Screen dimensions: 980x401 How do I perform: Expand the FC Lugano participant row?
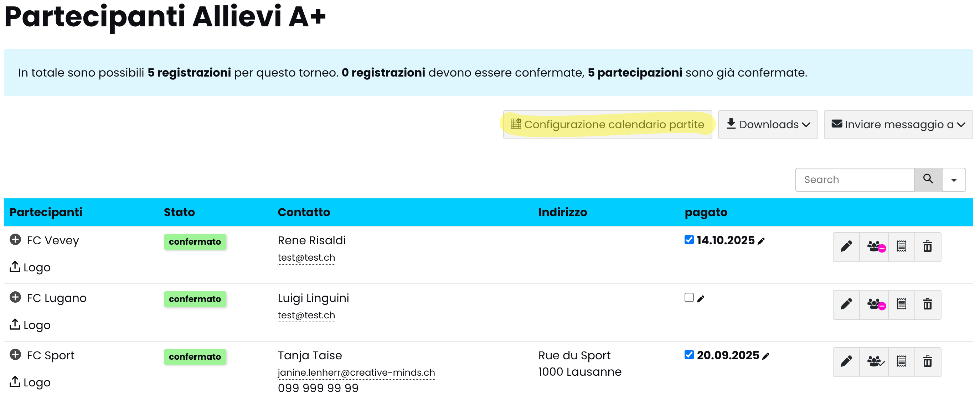[x=15, y=297]
